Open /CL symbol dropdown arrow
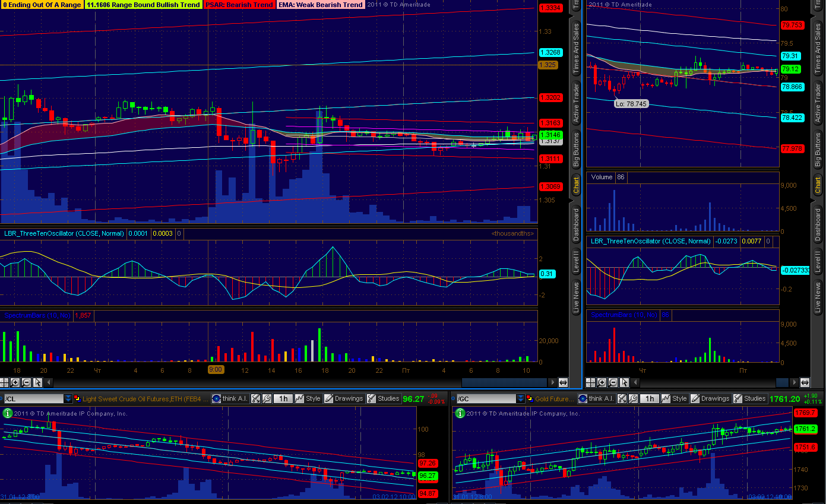The image size is (826, 504). click(68, 398)
